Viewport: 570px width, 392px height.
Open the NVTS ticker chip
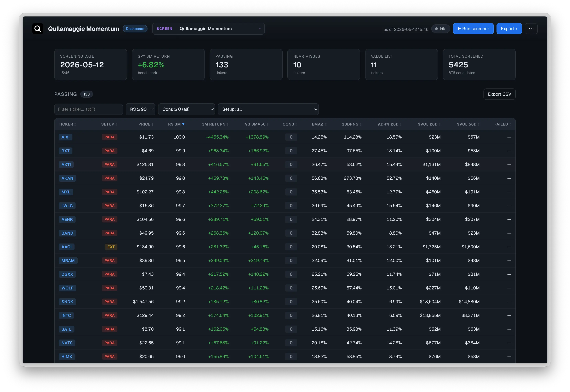coord(67,343)
